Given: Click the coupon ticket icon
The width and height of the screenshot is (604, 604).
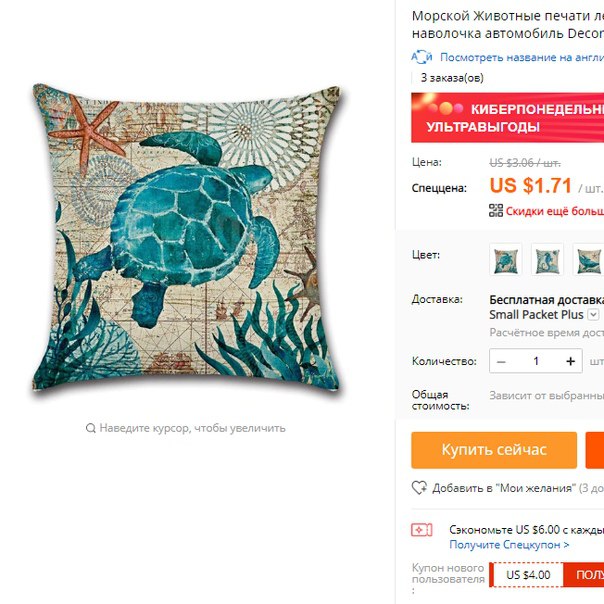Looking at the screenshot, I should [422, 530].
